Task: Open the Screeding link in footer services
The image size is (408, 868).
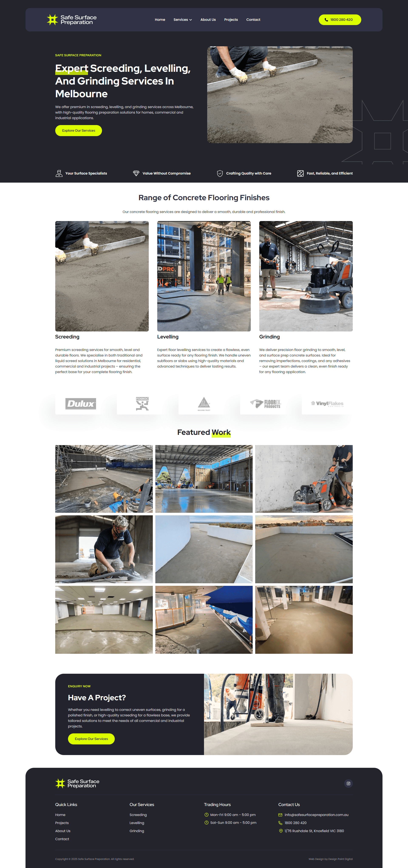Action: [138, 815]
